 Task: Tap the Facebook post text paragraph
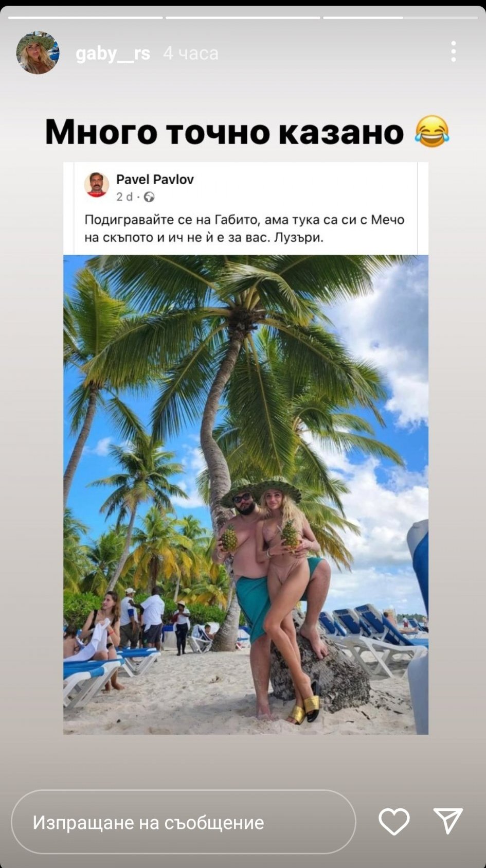(244, 228)
